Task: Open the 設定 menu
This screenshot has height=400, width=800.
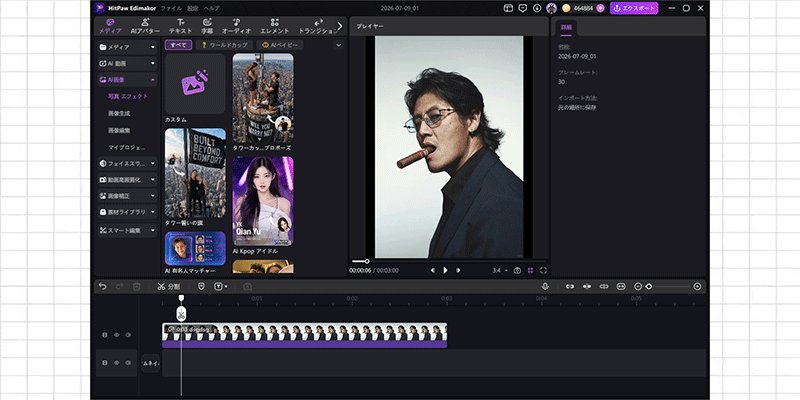Action: 192,8
